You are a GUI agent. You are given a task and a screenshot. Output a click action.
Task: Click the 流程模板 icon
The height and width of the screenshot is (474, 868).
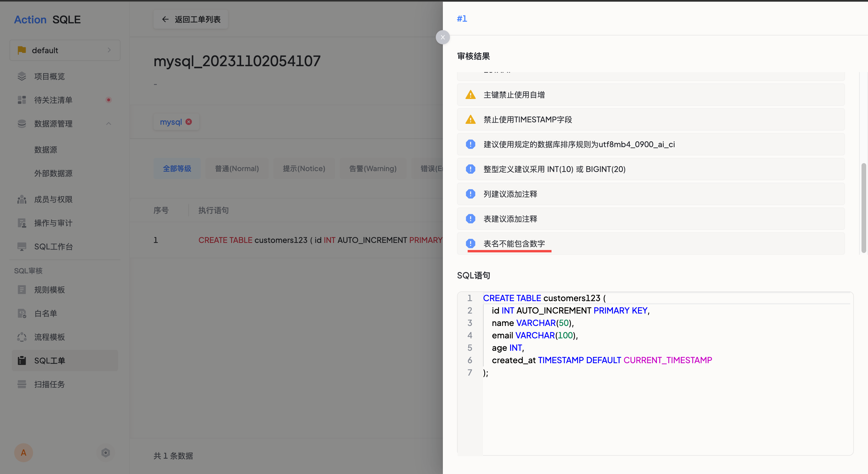(x=22, y=337)
